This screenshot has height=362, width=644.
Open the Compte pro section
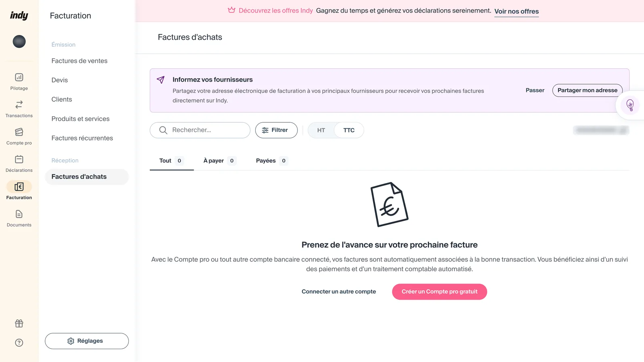pos(19,136)
